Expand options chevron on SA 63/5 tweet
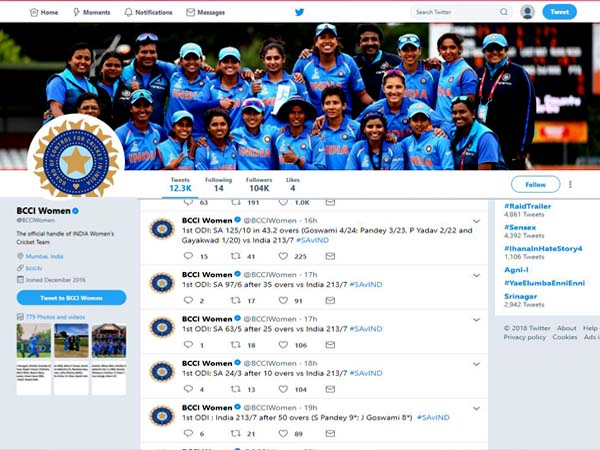The width and height of the screenshot is (600, 450). (x=476, y=320)
